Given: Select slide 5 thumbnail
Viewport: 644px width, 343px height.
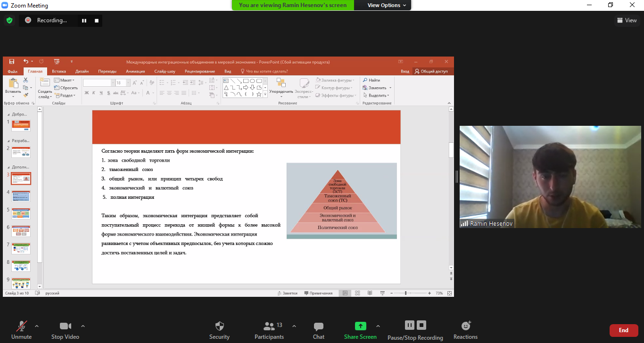Looking at the screenshot, I should 21,214.
